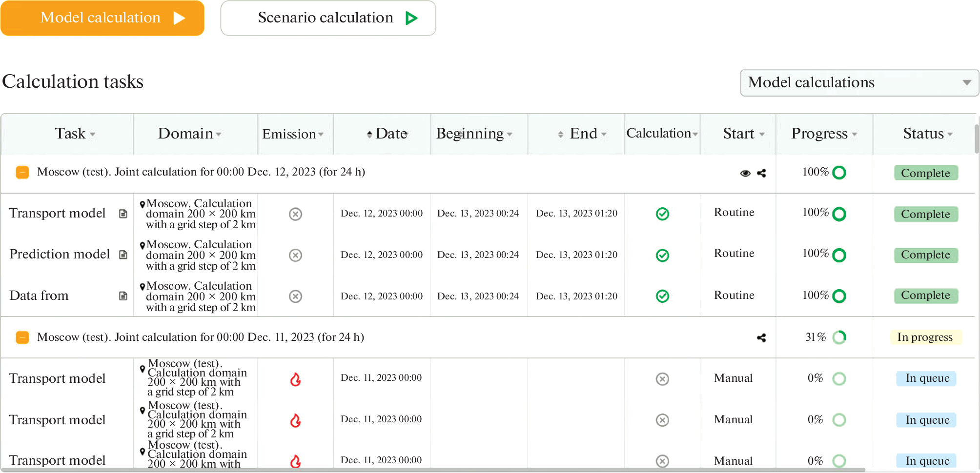Collapse the Dec. 11, 2023 joint calculation group
The width and height of the screenshot is (980, 473).
(22, 337)
